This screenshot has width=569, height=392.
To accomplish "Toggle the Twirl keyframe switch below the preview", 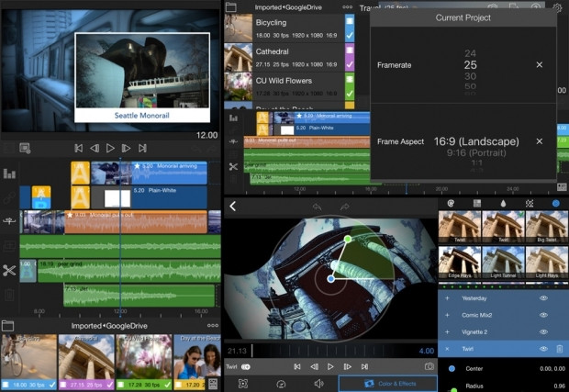I will 246,367.
